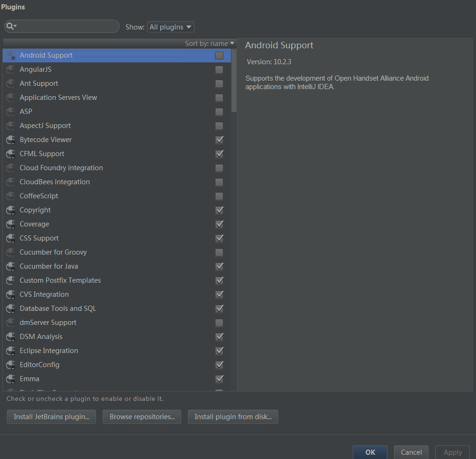Screen dimensions: 476x459
Task: Click Install plugin from disk button
Action: point(233,417)
